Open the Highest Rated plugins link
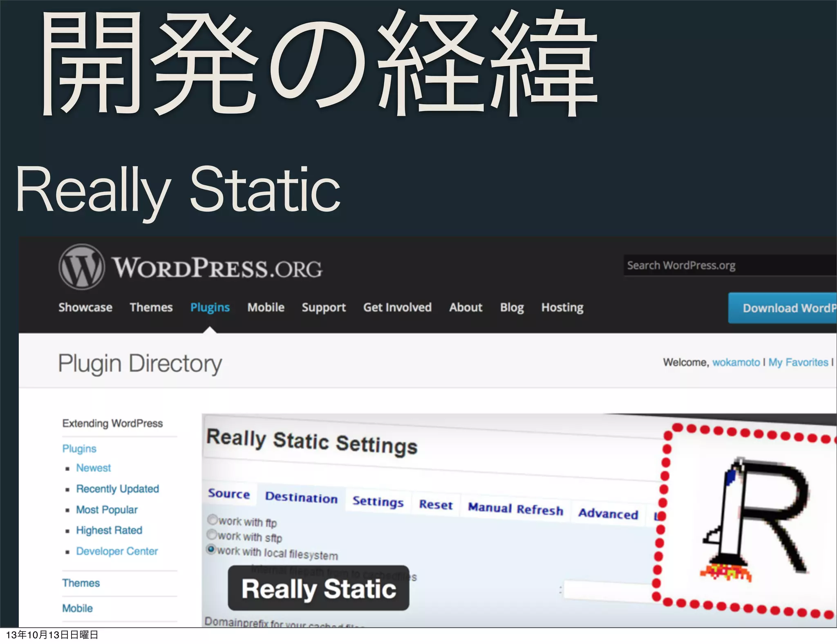Viewport: 837px width, 644px height. [109, 530]
